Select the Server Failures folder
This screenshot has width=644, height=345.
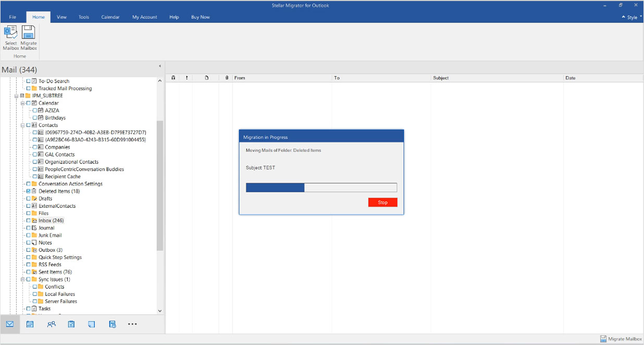(61, 301)
